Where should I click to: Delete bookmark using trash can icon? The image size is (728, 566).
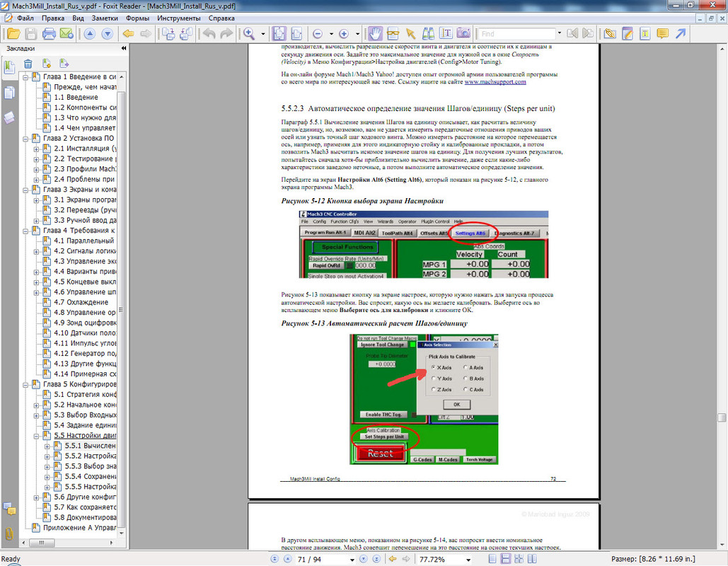(x=28, y=64)
